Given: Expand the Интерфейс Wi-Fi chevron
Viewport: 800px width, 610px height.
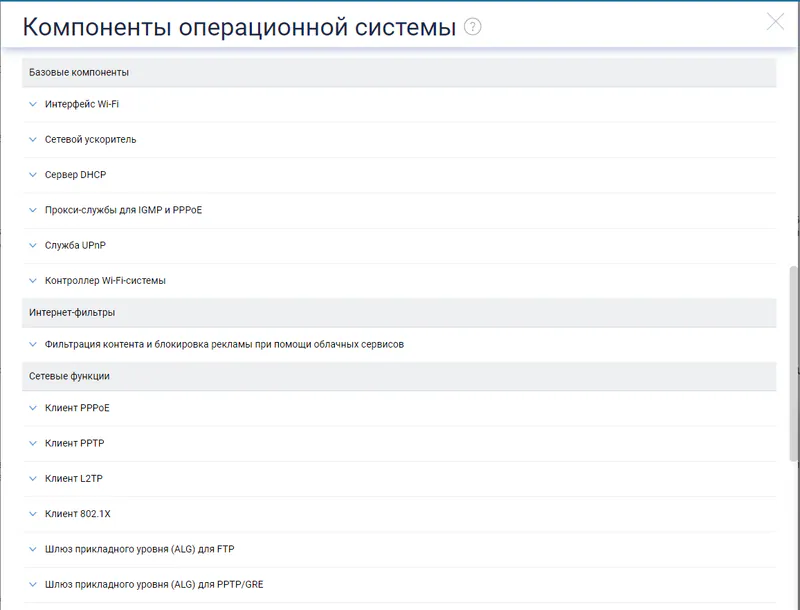Looking at the screenshot, I should [x=33, y=104].
